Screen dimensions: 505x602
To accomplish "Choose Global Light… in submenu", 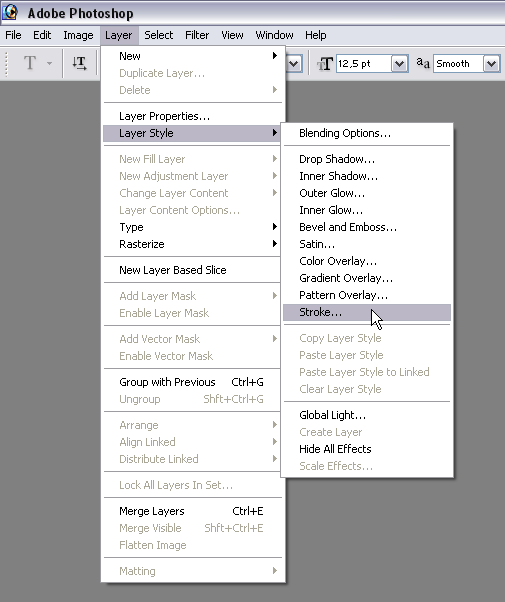I will click(367, 415).
